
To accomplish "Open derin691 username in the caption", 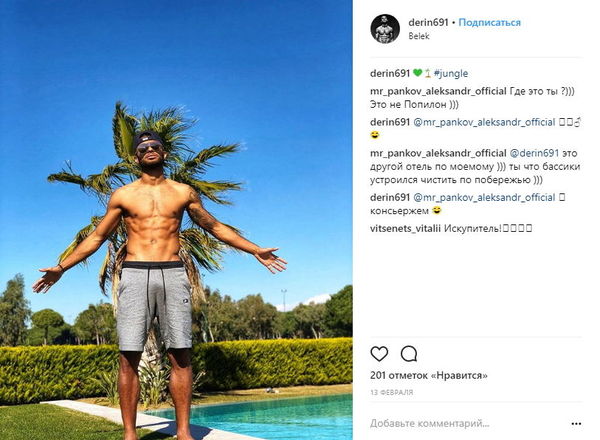I will (x=390, y=73).
